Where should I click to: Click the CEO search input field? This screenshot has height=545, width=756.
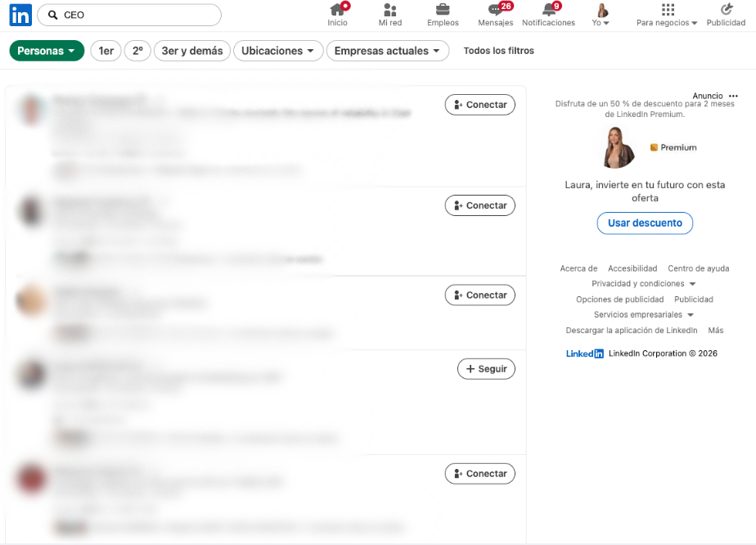[139, 15]
